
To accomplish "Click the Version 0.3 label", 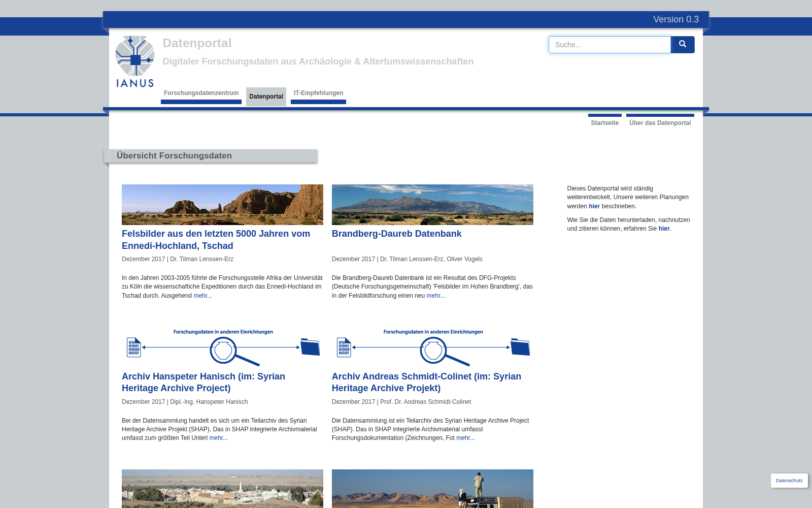I will [x=675, y=19].
